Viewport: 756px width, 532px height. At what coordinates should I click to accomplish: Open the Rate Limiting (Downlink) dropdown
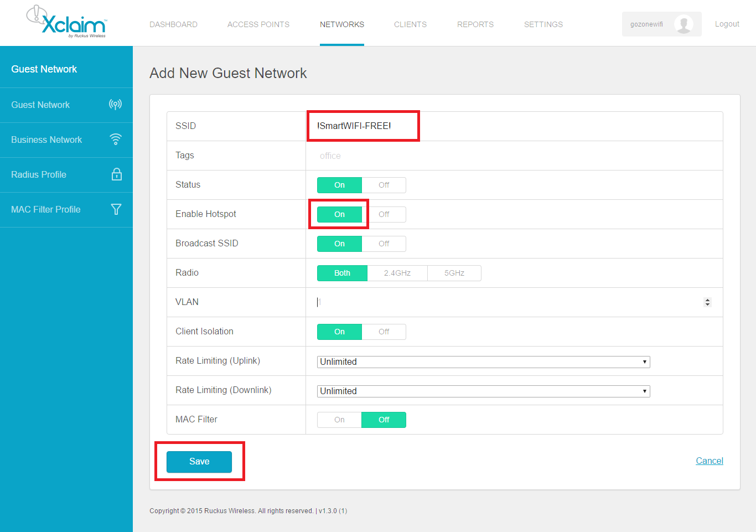[484, 391]
